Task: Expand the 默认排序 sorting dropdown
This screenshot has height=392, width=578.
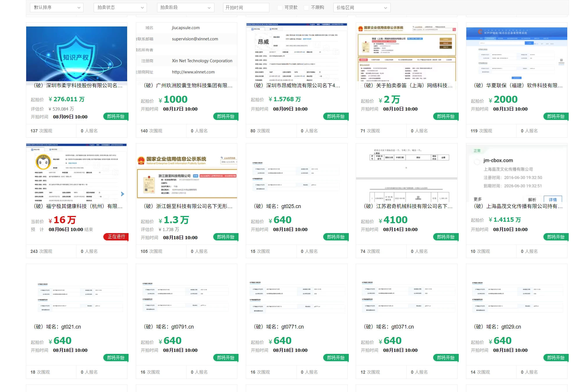Action: coord(57,8)
